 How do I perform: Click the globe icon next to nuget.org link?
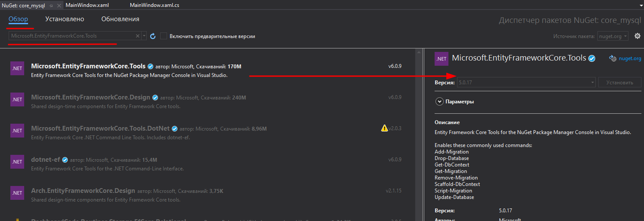(x=612, y=58)
